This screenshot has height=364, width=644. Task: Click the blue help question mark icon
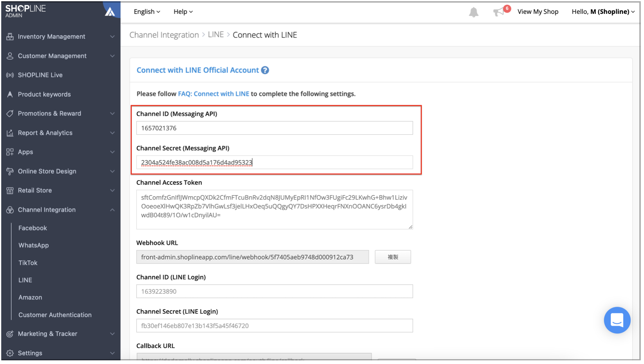(265, 70)
